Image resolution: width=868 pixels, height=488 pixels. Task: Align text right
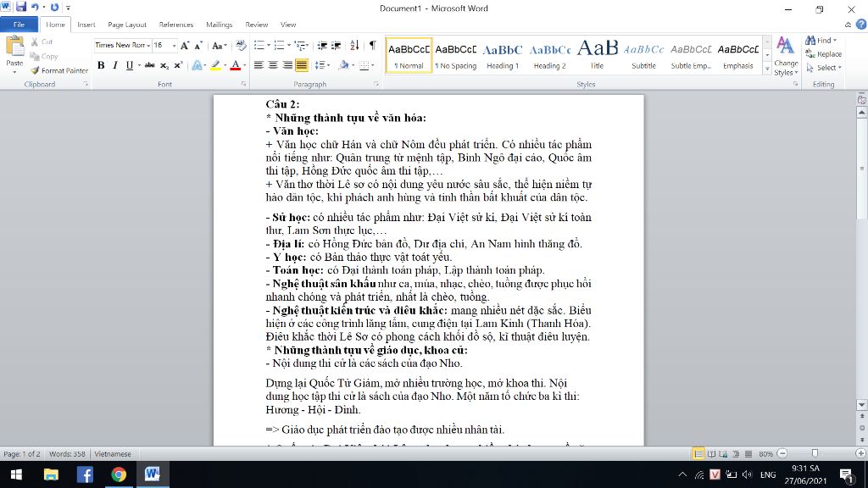(287, 65)
